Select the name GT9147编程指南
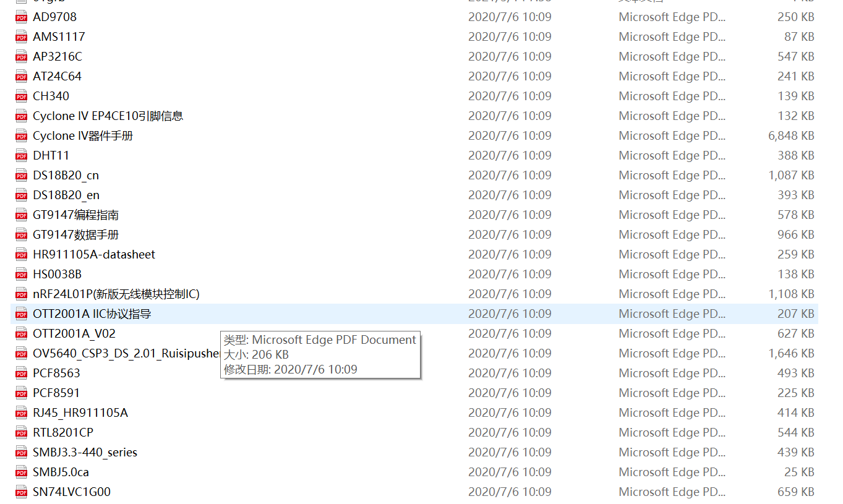The width and height of the screenshot is (843, 504). point(75,215)
